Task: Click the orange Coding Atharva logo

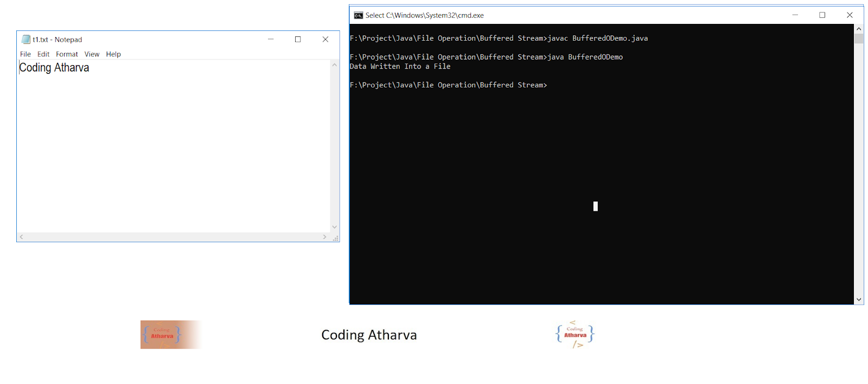Action: pos(170,335)
